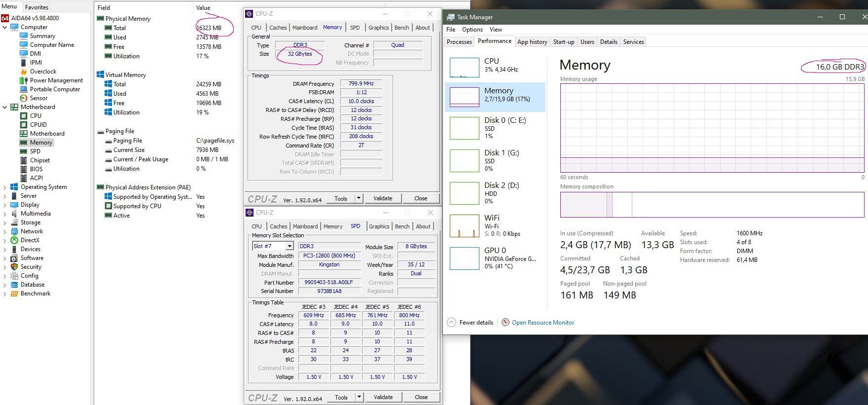Open Task Manager Options menu
This screenshot has width=868, height=405.
point(472,30)
